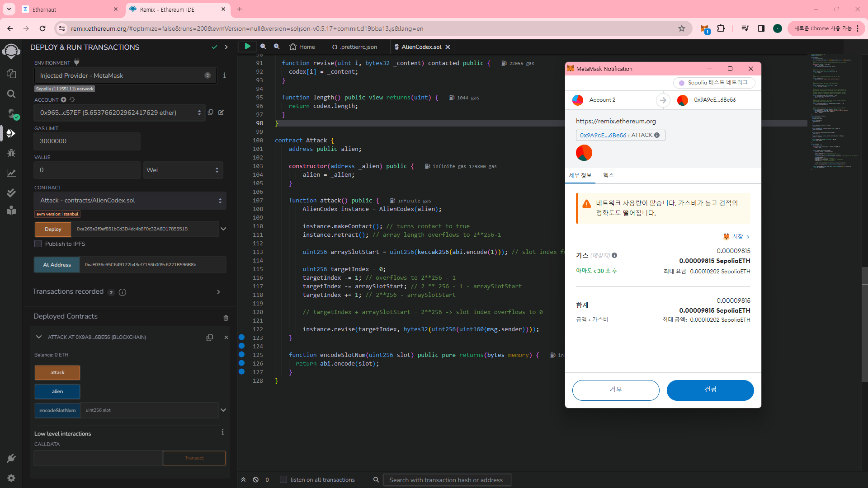Show environment info icon beside Injected Provider

click(224, 75)
